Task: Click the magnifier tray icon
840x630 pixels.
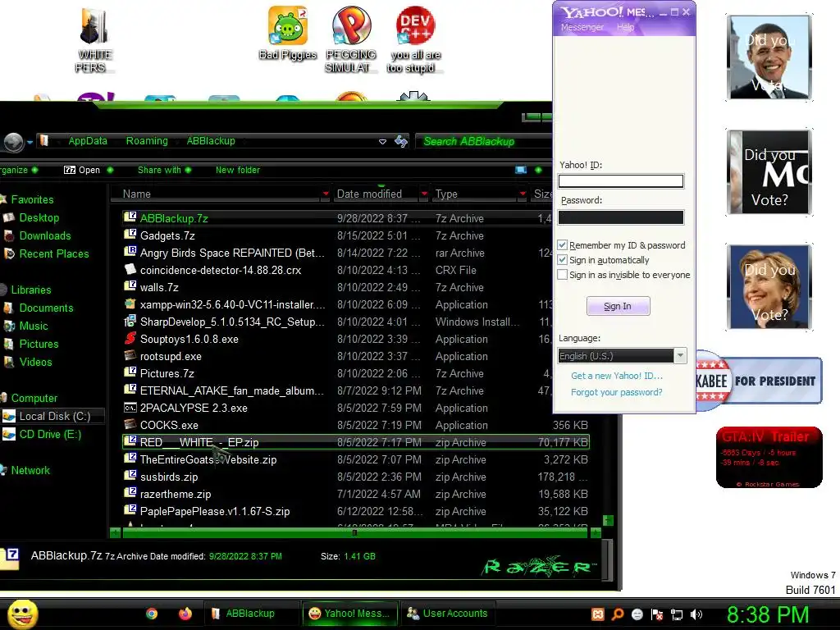Action: [617, 614]
